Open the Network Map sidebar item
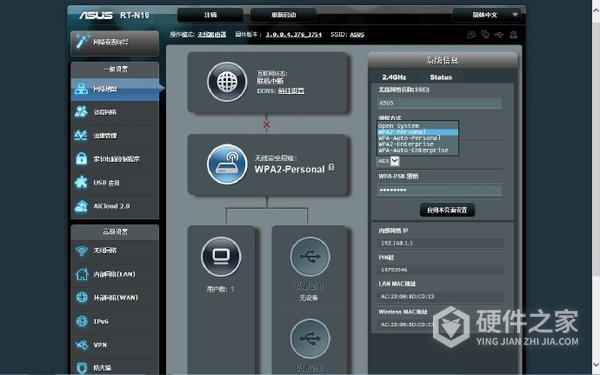 [114, 89]
